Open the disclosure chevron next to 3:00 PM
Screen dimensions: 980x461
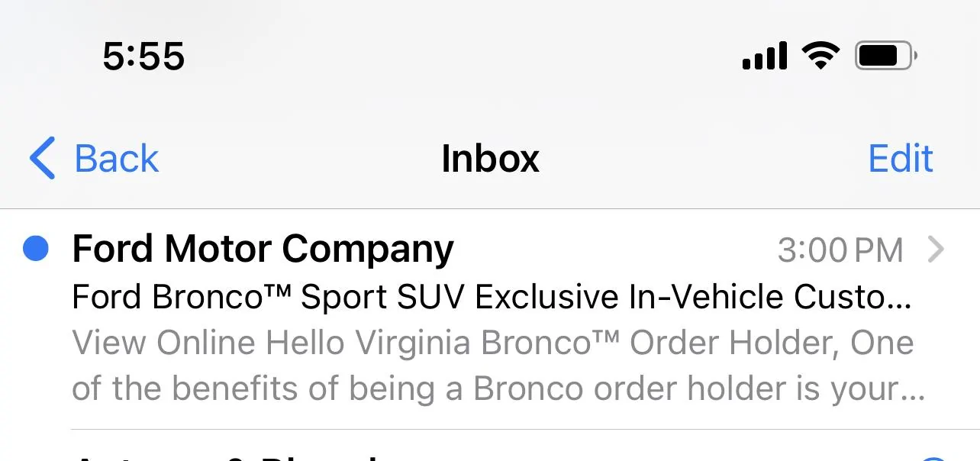pos(936,250)
